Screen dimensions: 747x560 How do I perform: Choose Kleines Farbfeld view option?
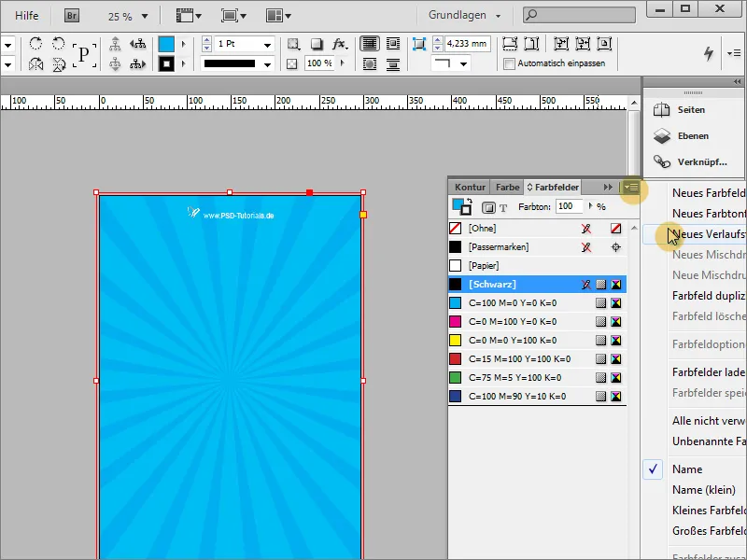pos(709,511)
